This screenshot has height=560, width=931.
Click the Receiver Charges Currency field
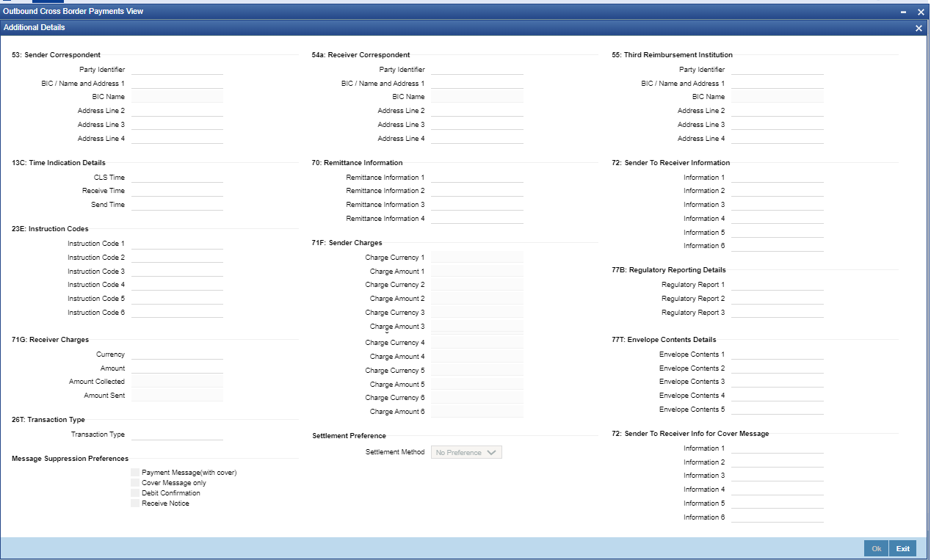(x=177, y=354)
